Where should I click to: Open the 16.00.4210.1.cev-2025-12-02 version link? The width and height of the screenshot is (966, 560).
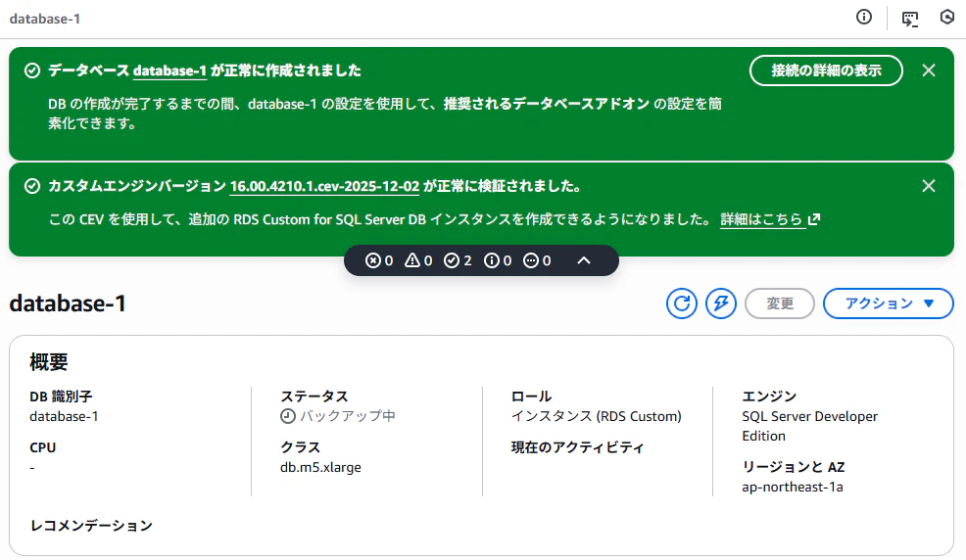pyautogui.click(x=324, y=186)
